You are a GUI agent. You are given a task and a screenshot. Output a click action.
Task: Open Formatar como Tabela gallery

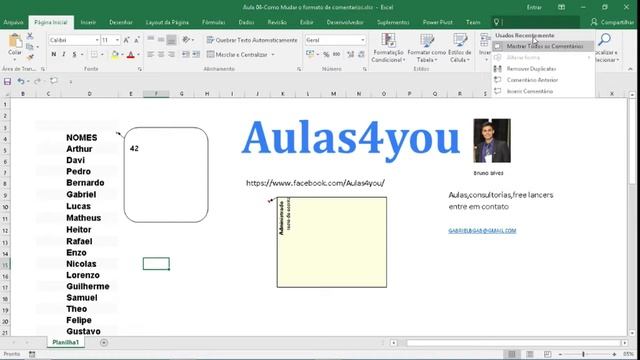pos(427,48)
